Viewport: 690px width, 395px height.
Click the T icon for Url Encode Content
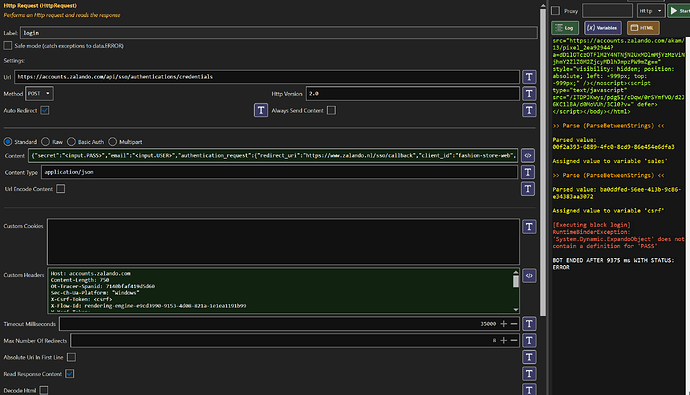click(x=528, y=189)
